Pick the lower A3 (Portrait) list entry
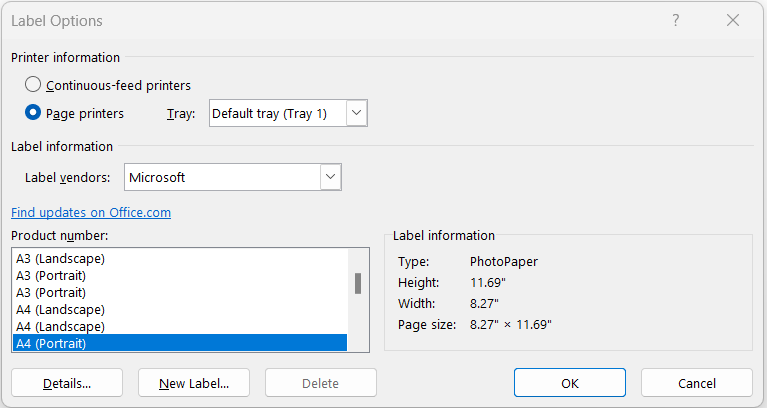This screenshot has width=767, height=408. 180,293
